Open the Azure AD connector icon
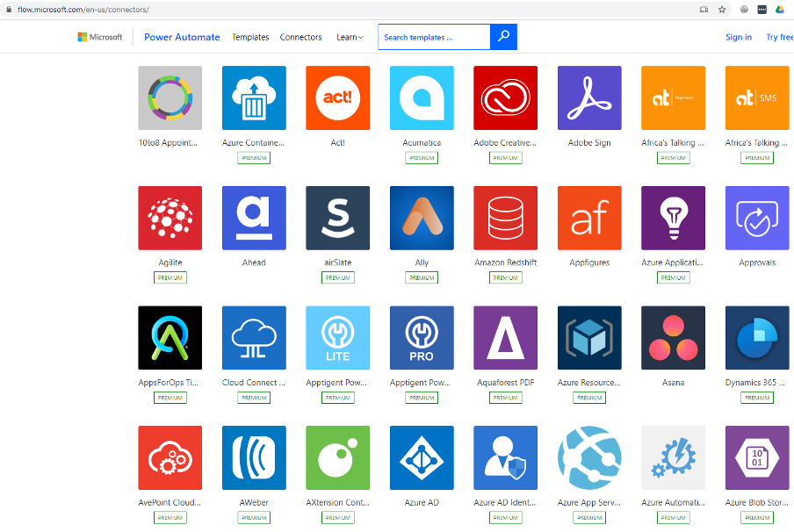 click(422, 458)
